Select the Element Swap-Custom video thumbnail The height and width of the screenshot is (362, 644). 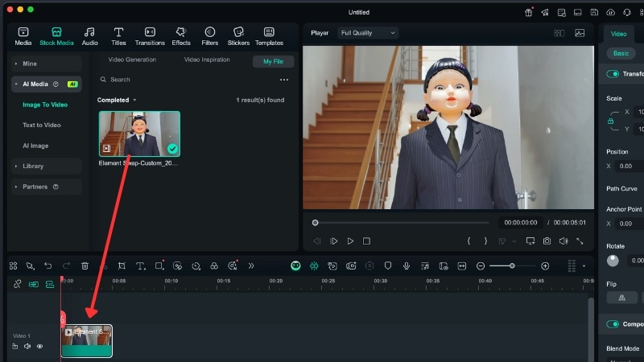pyautogui.click(x=139, y=134)
